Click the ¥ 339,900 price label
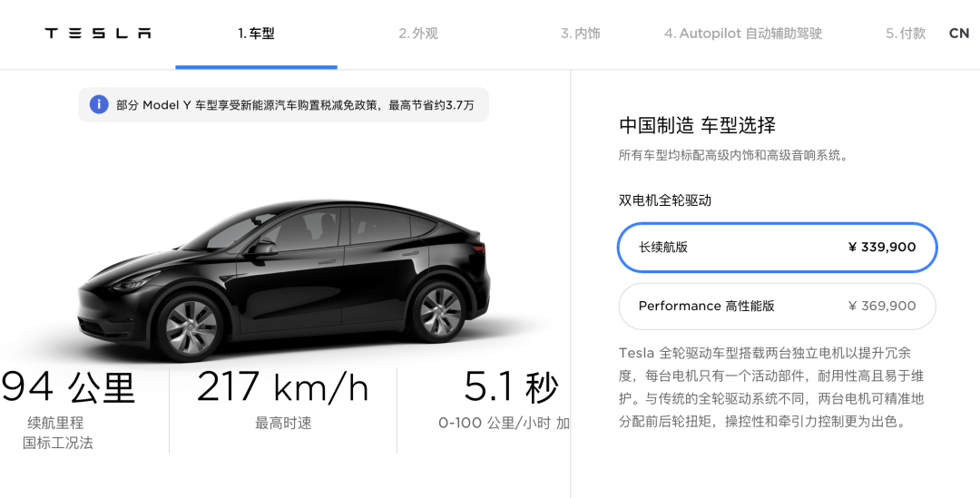 [882, 248]
